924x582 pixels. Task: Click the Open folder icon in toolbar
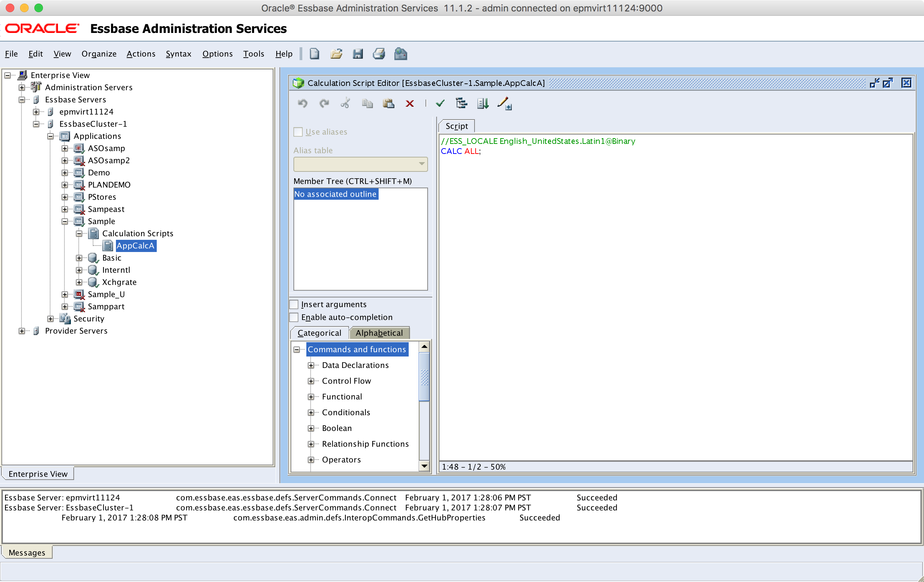click(336, 54)
